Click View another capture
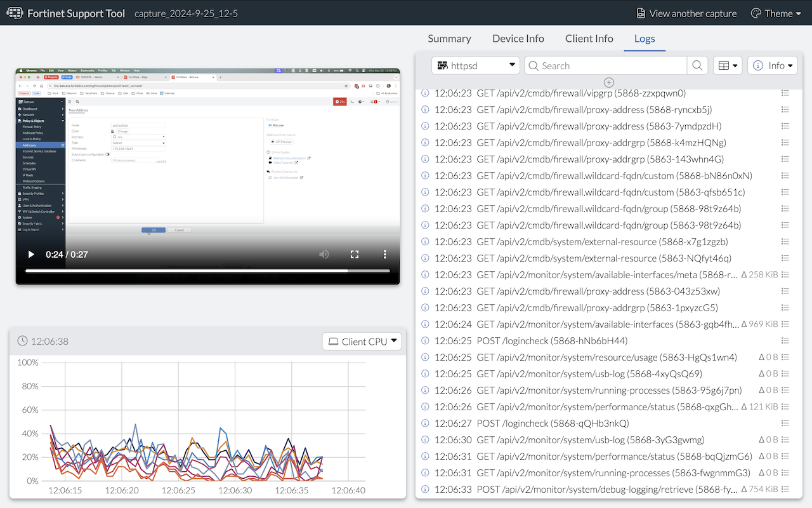Image resolution: width=812 pixels, height=508 pixels. click(x=693, y=13)
